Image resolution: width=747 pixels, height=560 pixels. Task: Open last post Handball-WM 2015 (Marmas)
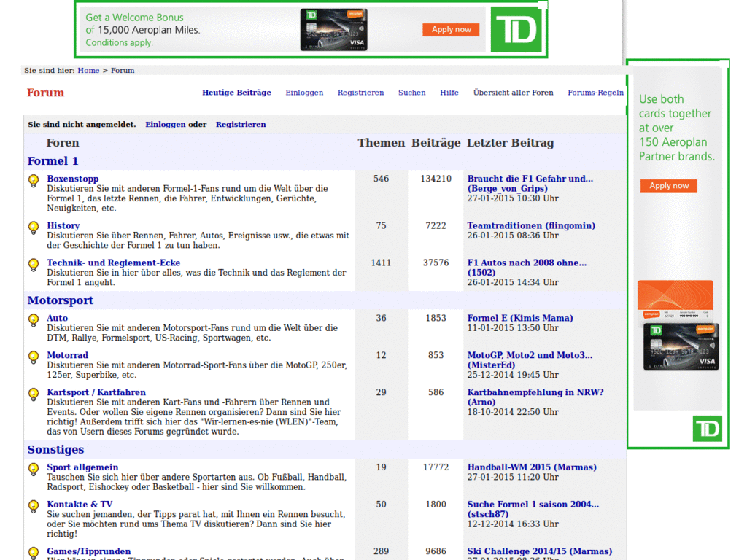click(532, 467)
